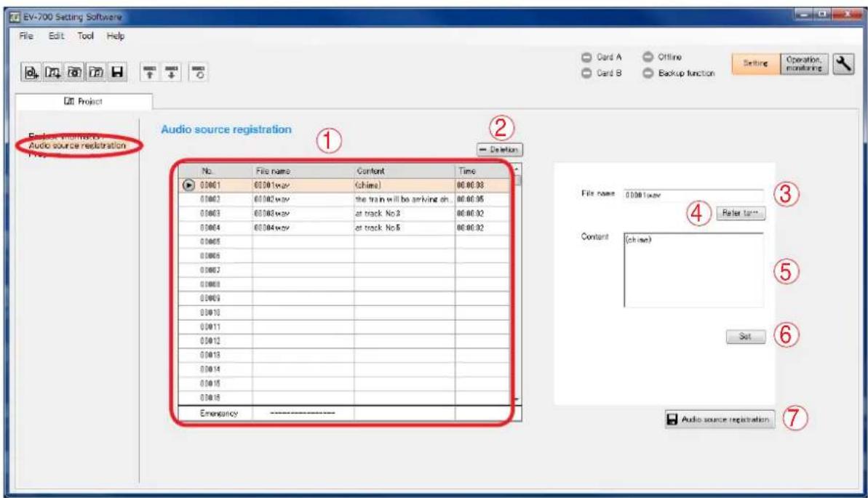The image size is (868, 498).
Task: Click the (chime) content cell in the table
Action: [405, 185]
